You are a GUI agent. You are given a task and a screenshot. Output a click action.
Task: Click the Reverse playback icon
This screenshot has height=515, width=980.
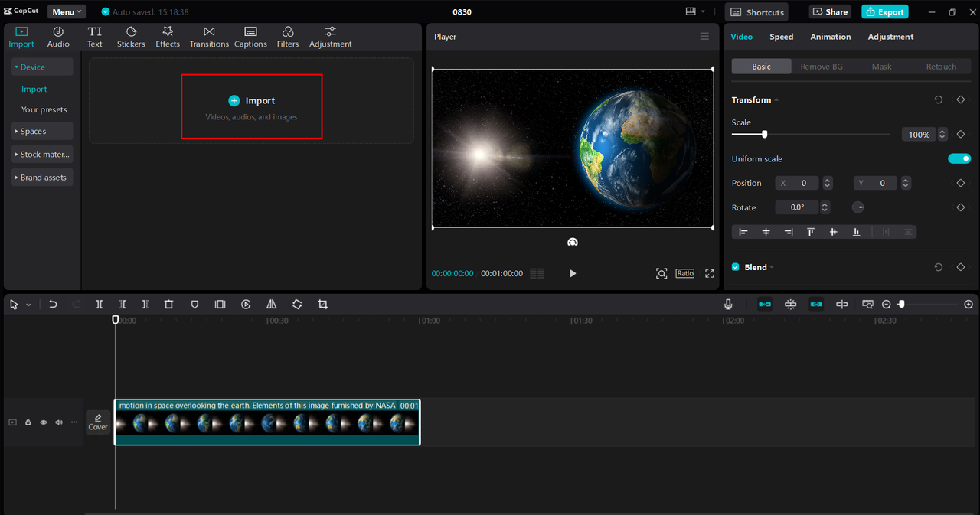(x=246, y=304)
